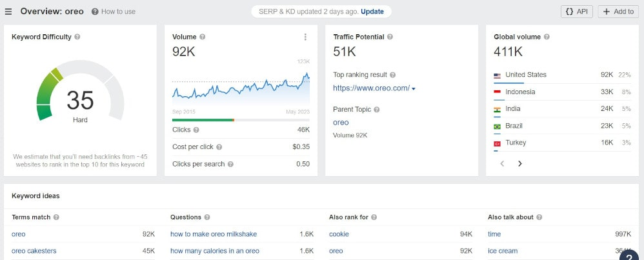Open the oreo cakesters keyword link
This screenshot has height=260, width=644.
click(34, 251)
